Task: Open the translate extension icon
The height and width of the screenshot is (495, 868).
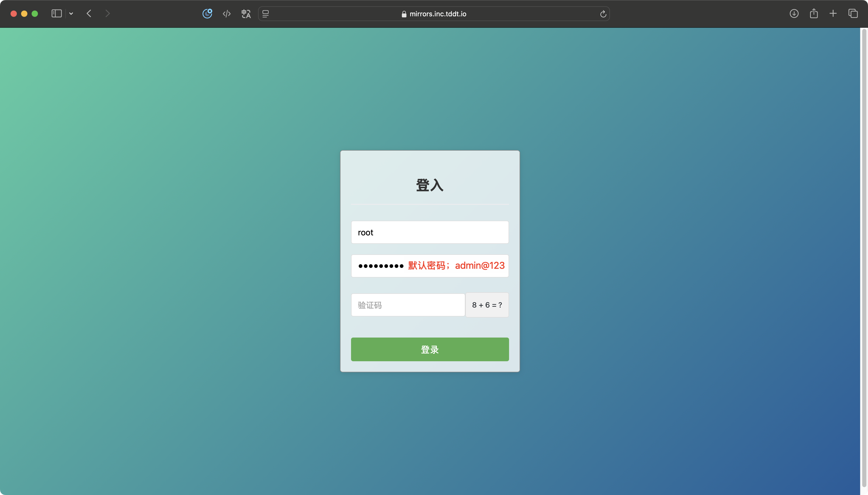Action: [x=246, y=14]
